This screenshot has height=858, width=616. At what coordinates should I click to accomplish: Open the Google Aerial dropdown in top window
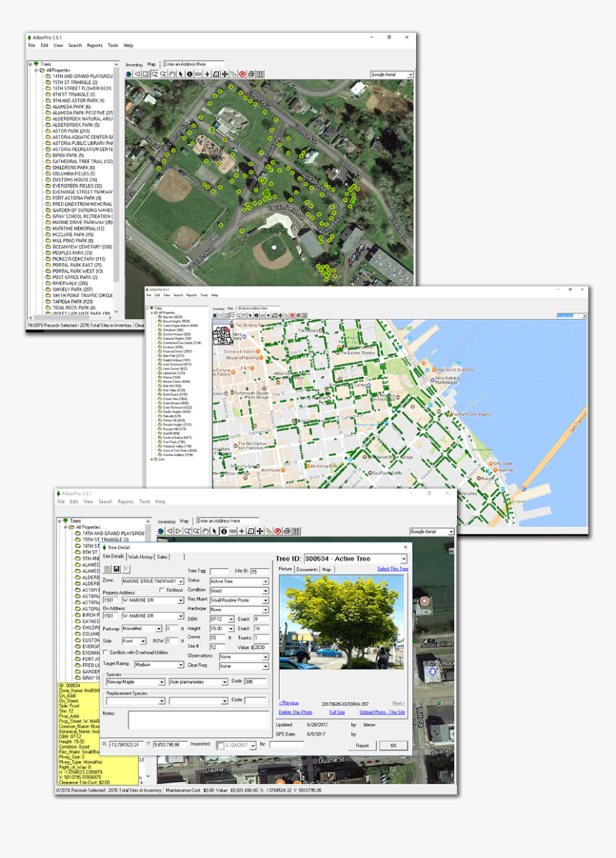tap(410, 74)
